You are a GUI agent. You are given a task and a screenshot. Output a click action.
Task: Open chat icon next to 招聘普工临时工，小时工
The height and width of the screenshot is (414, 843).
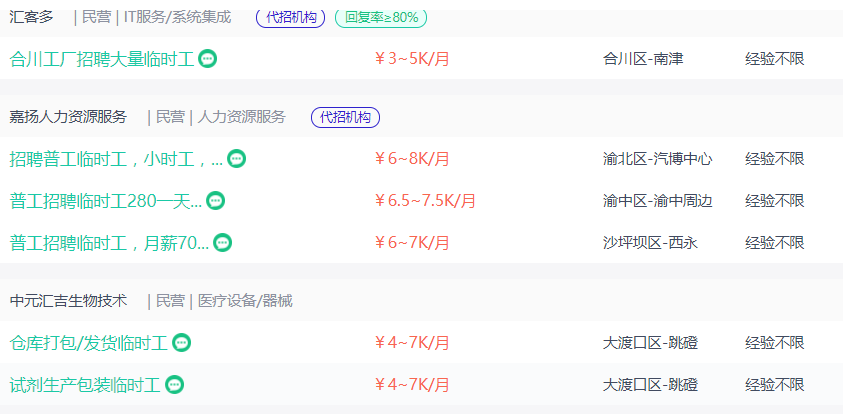237,159
